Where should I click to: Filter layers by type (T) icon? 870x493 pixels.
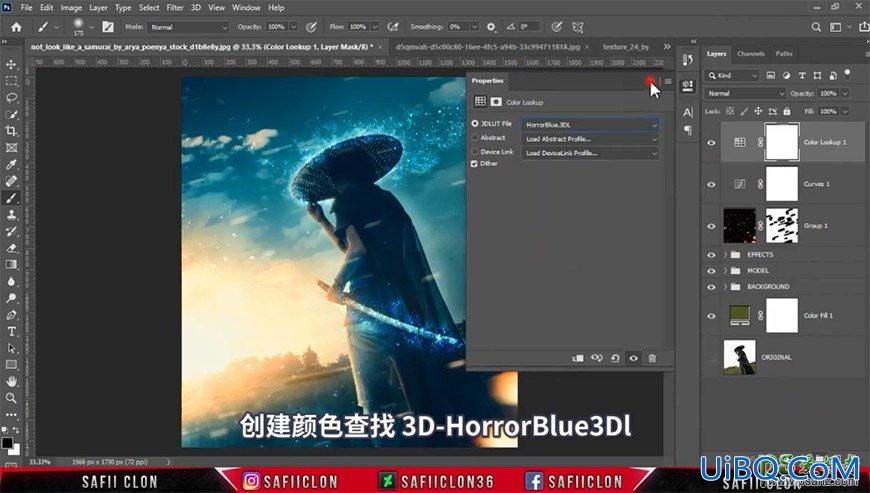(802, 75)
